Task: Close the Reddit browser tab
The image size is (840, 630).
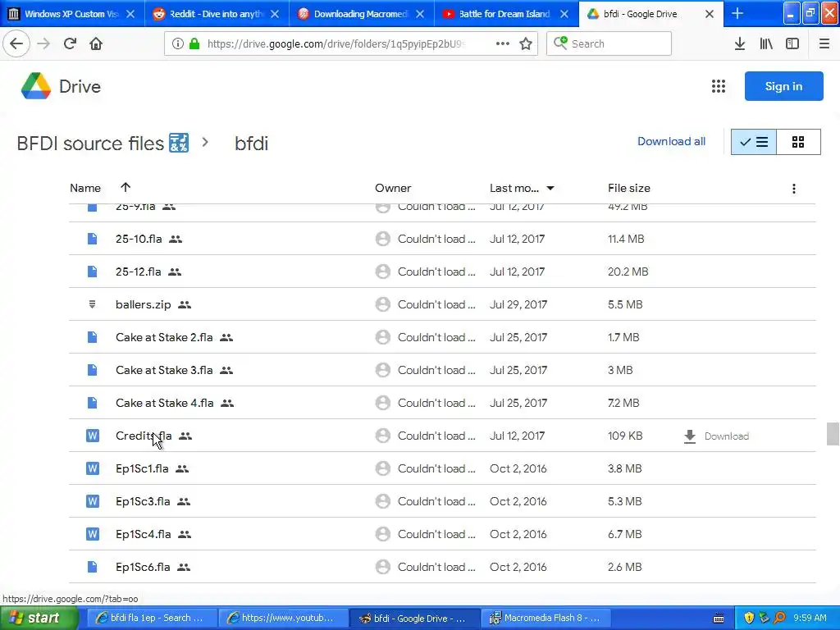Action: (275, 14)
